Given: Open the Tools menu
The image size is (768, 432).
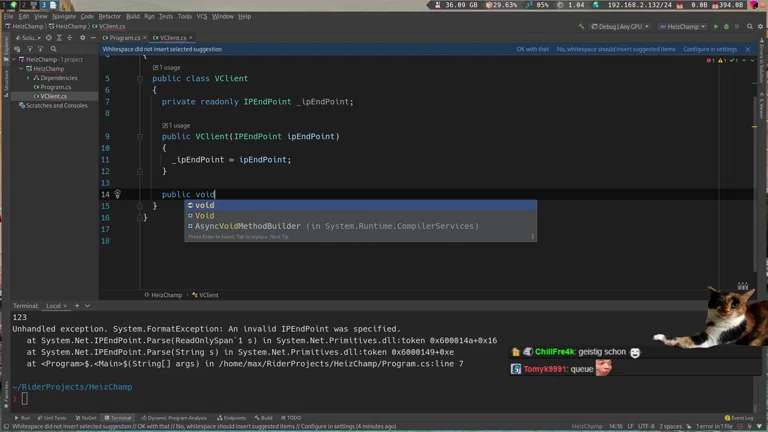Looking at the screenshot, I should click(185, 16).
